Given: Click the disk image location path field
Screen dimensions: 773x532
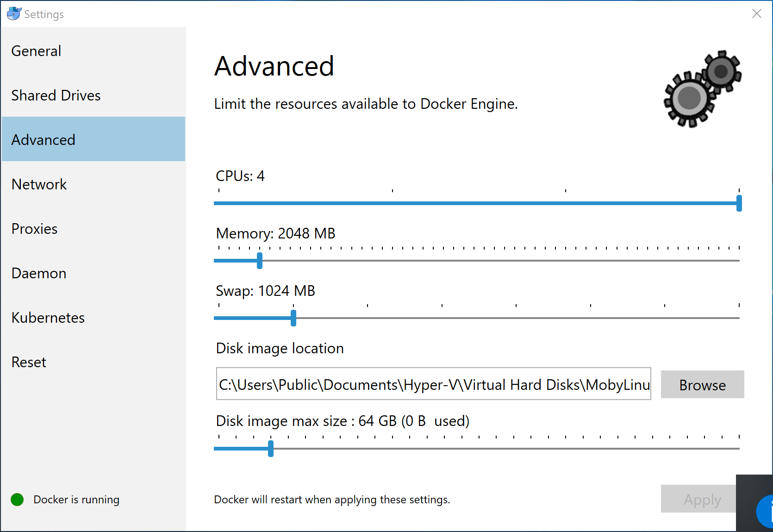Looking at the screenshot, I should (433, 384).
